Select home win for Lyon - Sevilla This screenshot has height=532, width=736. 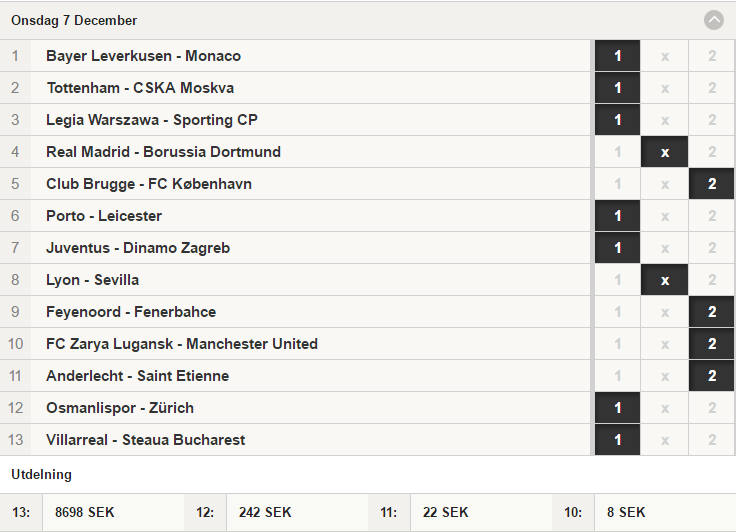coord(617,280)
